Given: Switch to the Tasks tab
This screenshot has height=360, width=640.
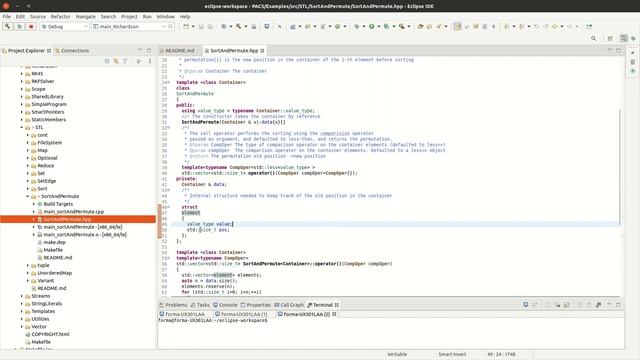Looking at the screenshot, I should tap(200, 305).
